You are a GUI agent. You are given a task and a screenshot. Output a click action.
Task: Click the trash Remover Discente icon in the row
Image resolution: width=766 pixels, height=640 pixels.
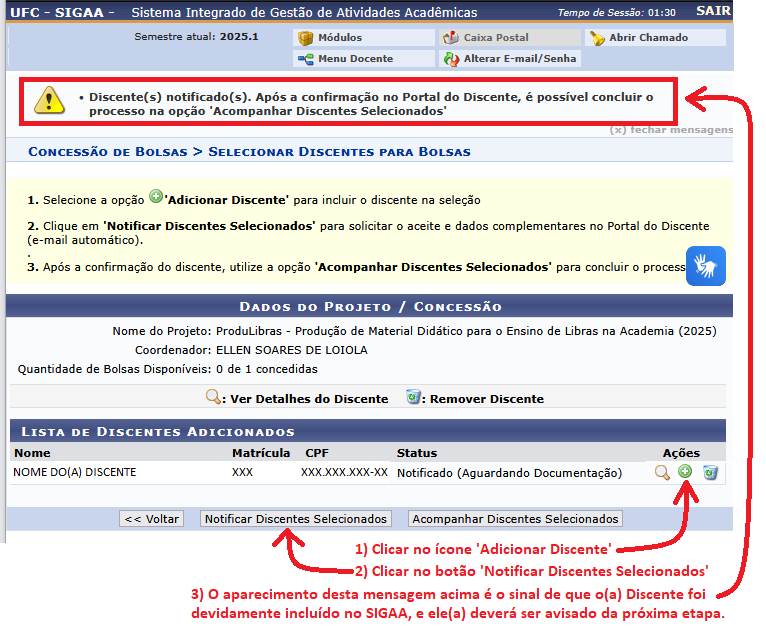[710, 473]
